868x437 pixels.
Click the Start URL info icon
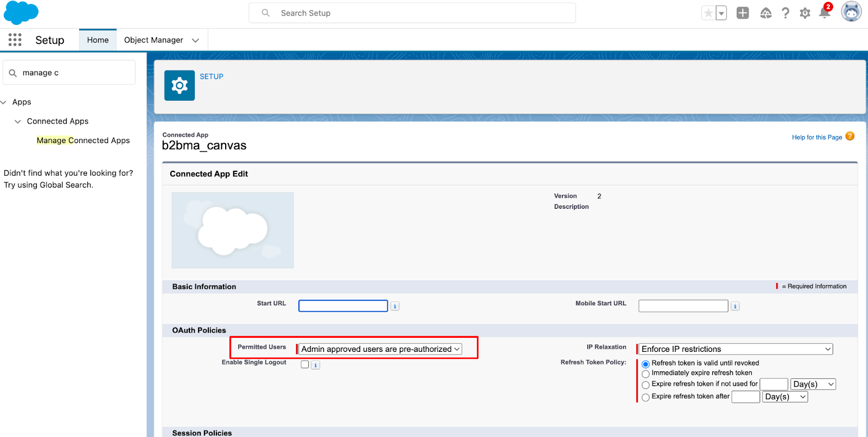pyautogui.click(x=395, y=306)
